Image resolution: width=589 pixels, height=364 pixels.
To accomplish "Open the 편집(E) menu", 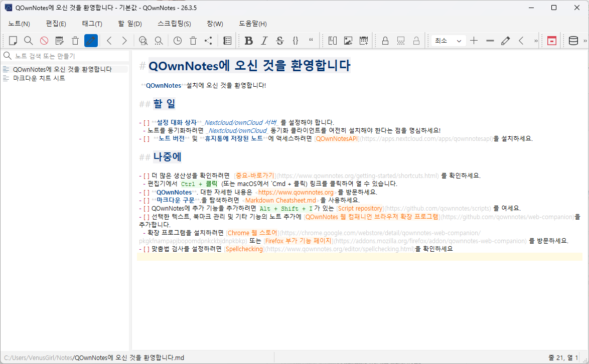I will tap(56, 24).
